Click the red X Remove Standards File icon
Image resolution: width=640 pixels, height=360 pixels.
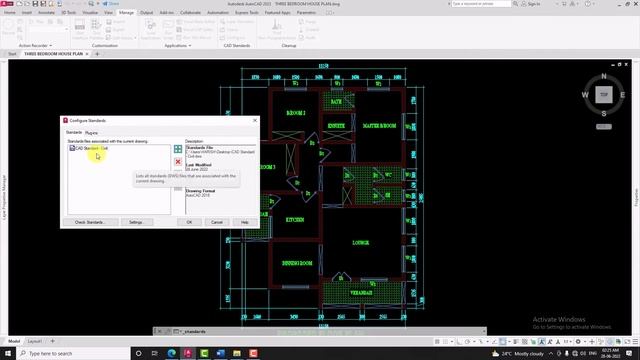(178, 162)
